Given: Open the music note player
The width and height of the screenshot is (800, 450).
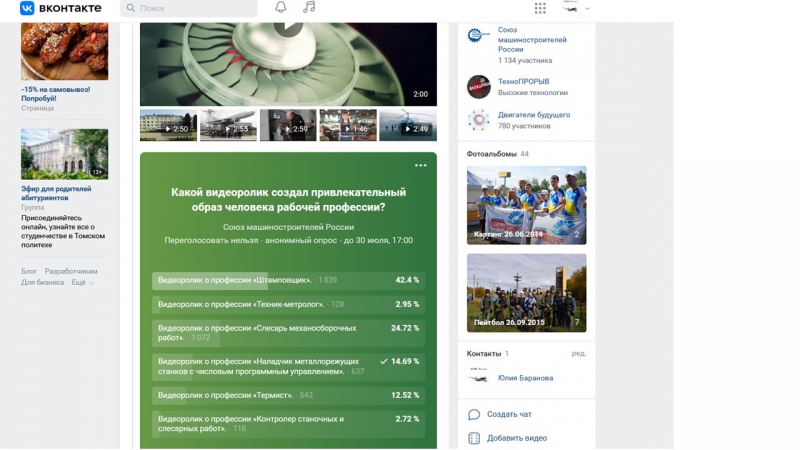Looking at the screenshot, I should pyautogui.click(x=309, y=7).
